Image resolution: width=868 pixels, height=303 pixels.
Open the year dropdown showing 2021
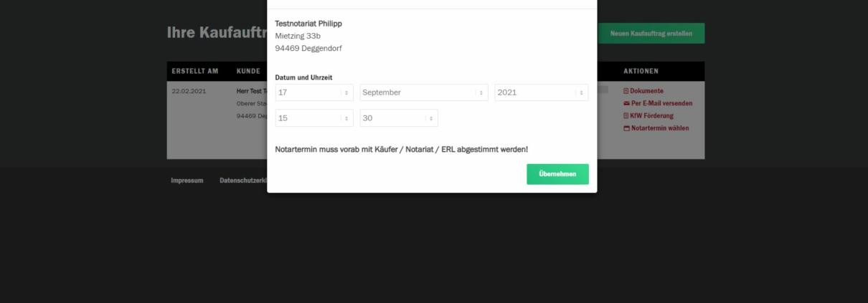(x=541, y=92)
